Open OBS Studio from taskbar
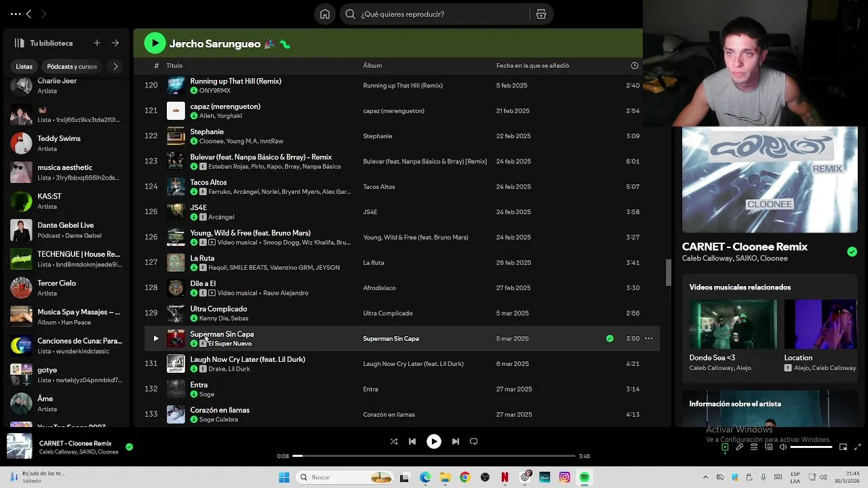The image size is (868, 488). (x=485, y=477)
